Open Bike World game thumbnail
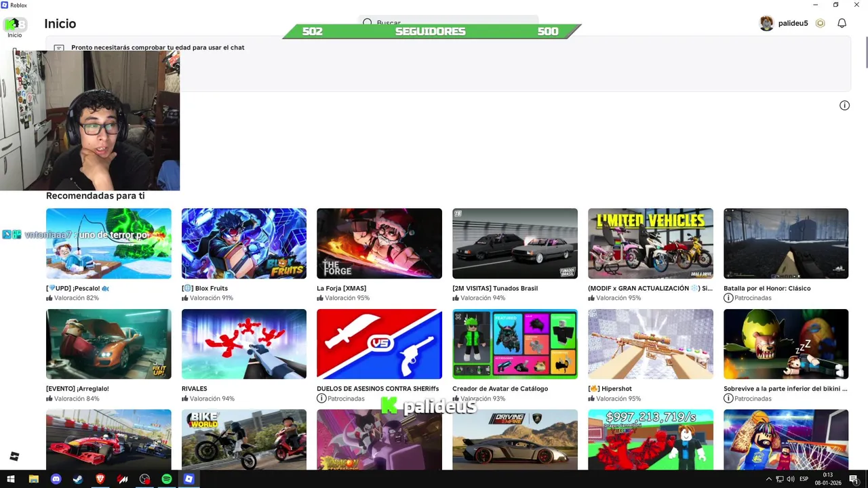This screenshot has width=868, height=488. pyautogui.click(x=244, y=439)
